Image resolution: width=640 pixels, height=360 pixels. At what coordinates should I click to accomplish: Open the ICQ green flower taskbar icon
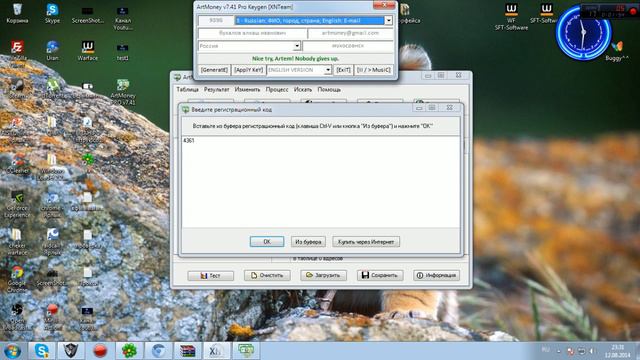[129, 351]
